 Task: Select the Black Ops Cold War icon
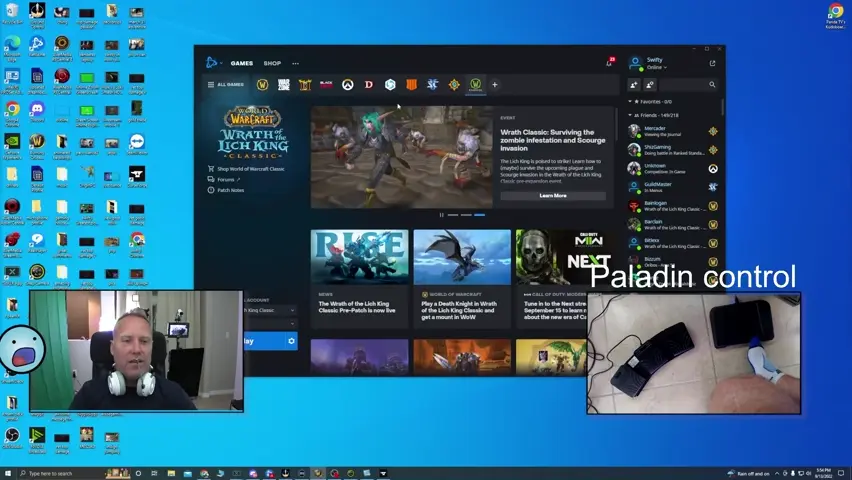pos(326,85)
